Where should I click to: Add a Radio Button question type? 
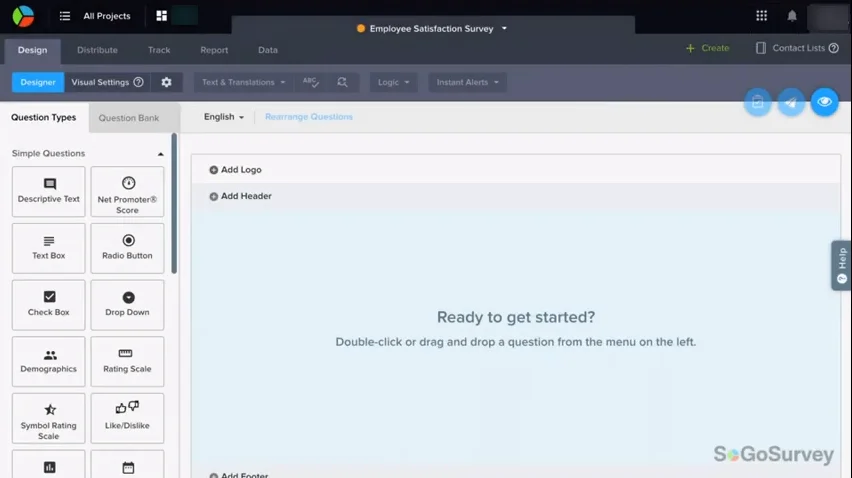[x=127, y=248]
